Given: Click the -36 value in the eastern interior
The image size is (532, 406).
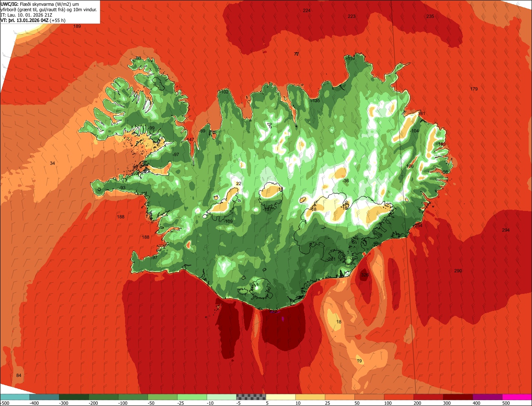Looking at the screenshot, I should [x=346, y=181].
